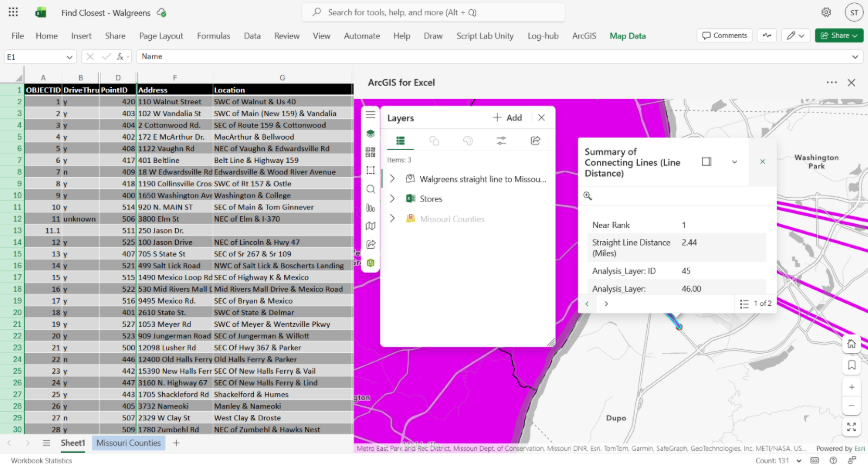Switch to the Sheet1 worksheet tab
The height and width of the screenshot is (465, 868).
[x=73, y=443]
